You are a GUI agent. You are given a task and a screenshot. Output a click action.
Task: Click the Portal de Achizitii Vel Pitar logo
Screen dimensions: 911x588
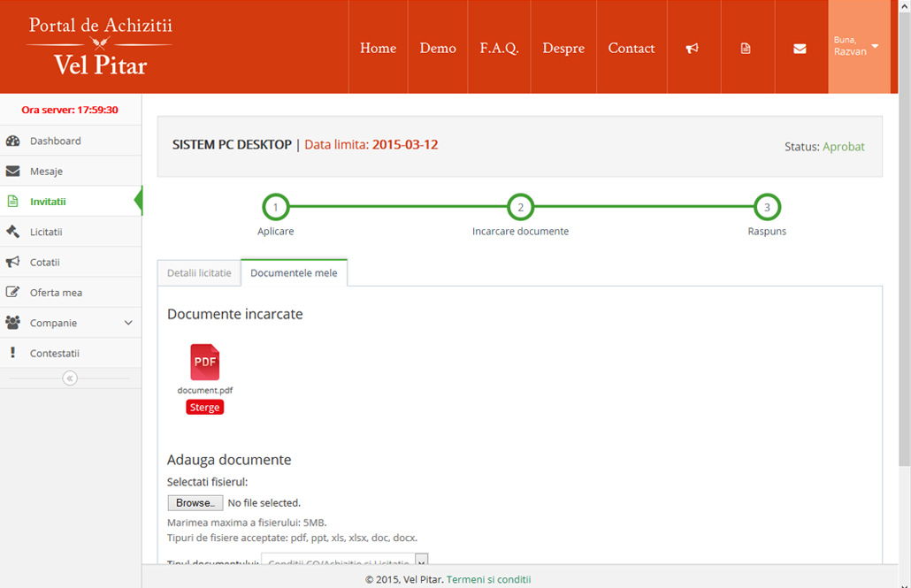tap(100, 47)
